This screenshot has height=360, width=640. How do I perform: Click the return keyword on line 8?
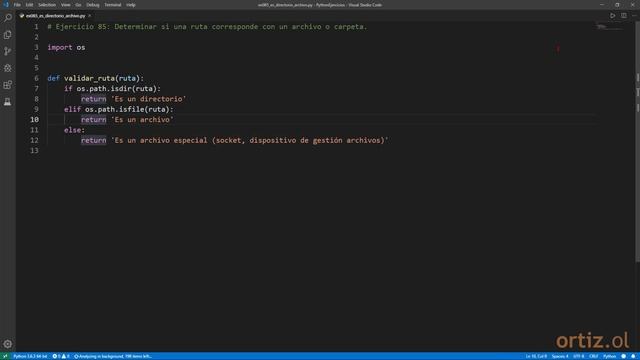pyautogui.click(x=93, y=99)
